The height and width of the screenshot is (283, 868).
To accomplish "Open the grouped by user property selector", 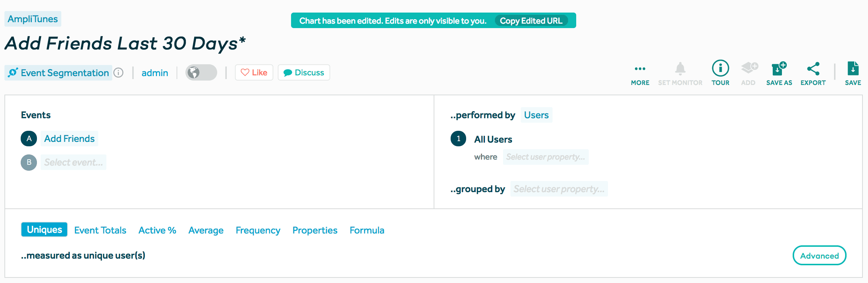I will pos(559,189).
